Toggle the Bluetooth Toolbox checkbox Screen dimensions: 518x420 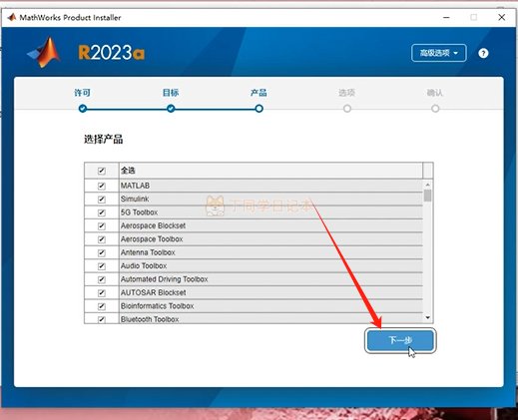tap(102, 319)
